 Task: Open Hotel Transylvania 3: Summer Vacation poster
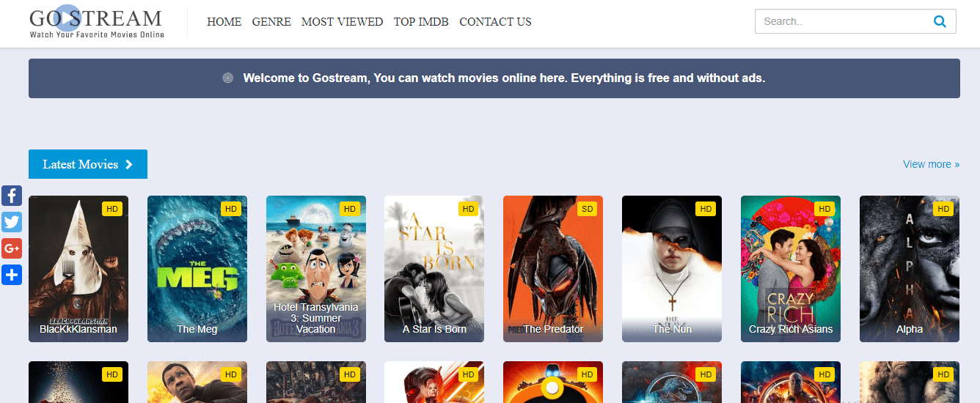coord(316,269)
